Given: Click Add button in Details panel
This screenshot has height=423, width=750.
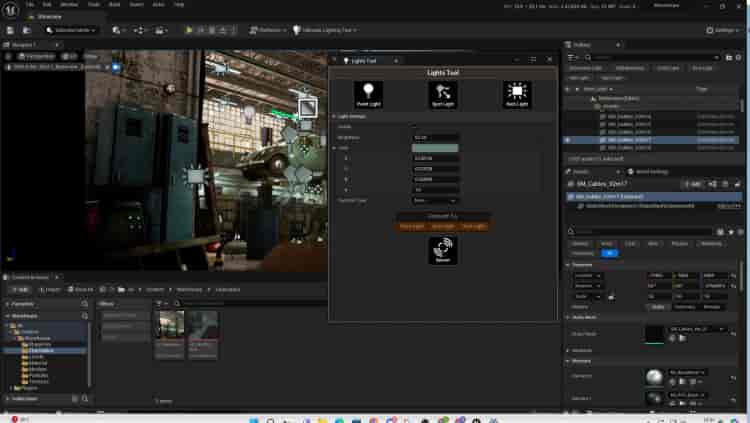Looking at the screenshot, I should click(692, 184).
